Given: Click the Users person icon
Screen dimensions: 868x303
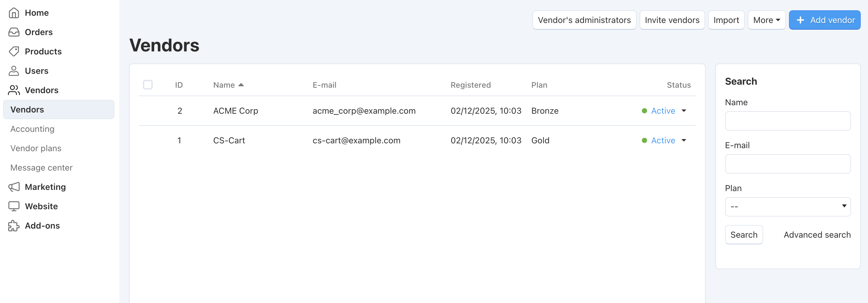Looking at the screenshot, I should click(x=14, y=71).
